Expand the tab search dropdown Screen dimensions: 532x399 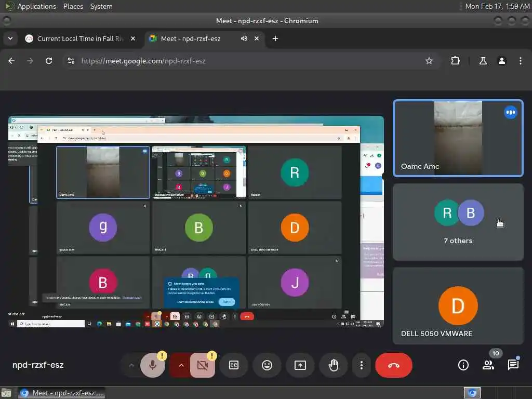point(10,38)
